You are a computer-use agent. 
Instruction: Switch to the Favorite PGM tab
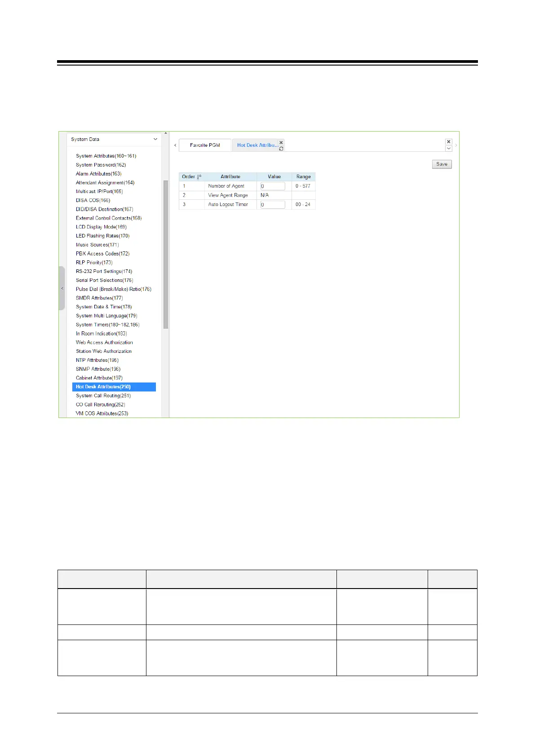coord(205,145)
